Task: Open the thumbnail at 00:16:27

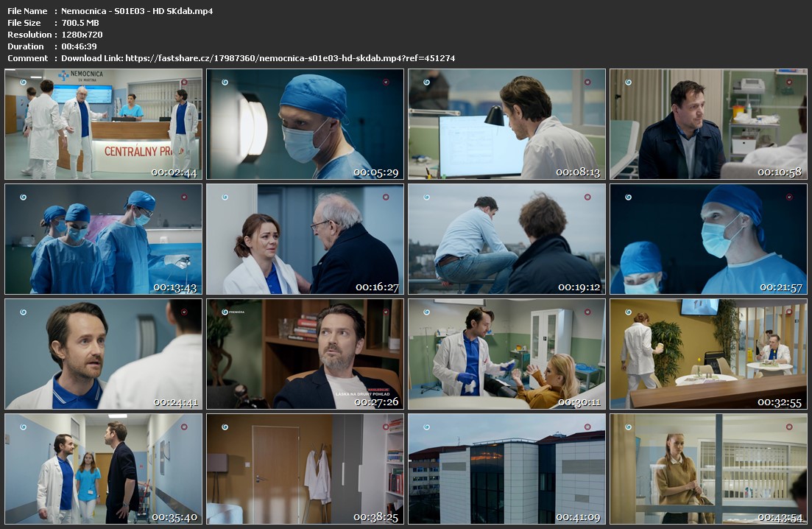Action: 305,239
